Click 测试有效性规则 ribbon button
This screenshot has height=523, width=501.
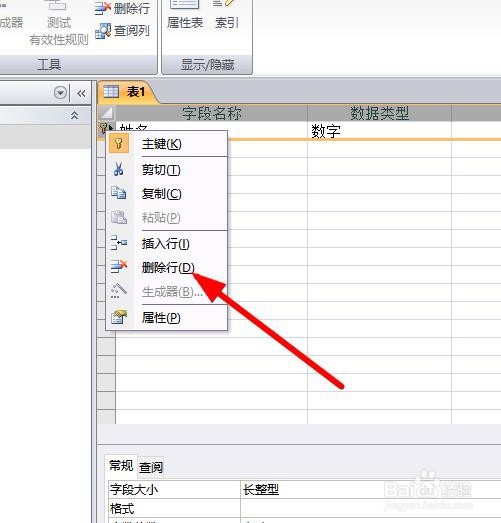pyautogui.click(x=59, y=23)
